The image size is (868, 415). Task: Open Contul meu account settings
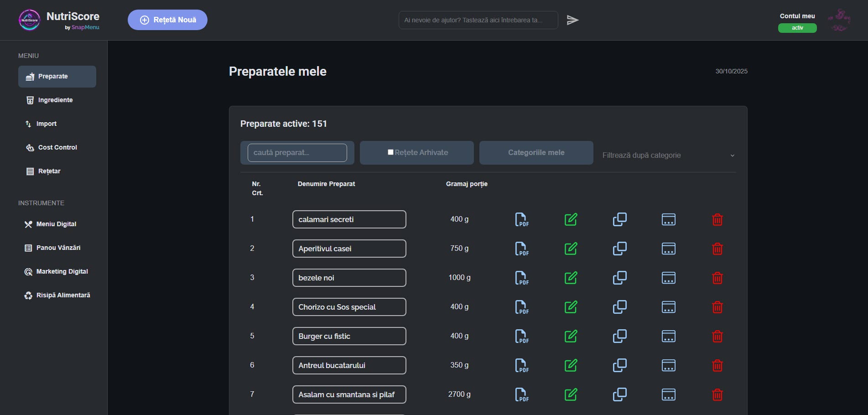point(796,16)
